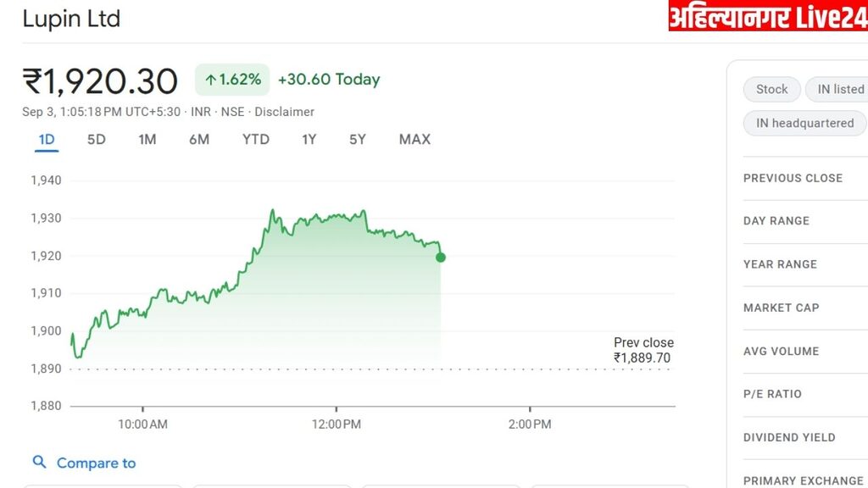
Task: Switch chart to YTD range
Action: [255, 139]
